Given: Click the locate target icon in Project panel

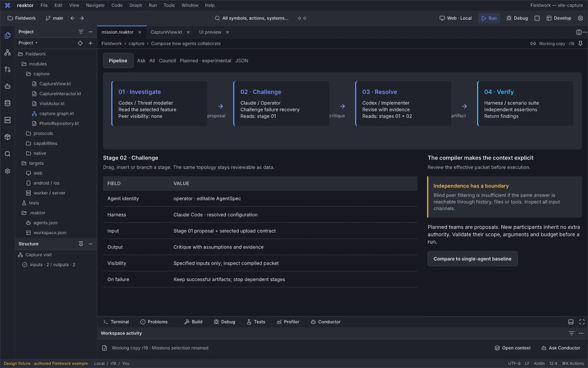Looking at the screenshot, I should coord(80,43).
